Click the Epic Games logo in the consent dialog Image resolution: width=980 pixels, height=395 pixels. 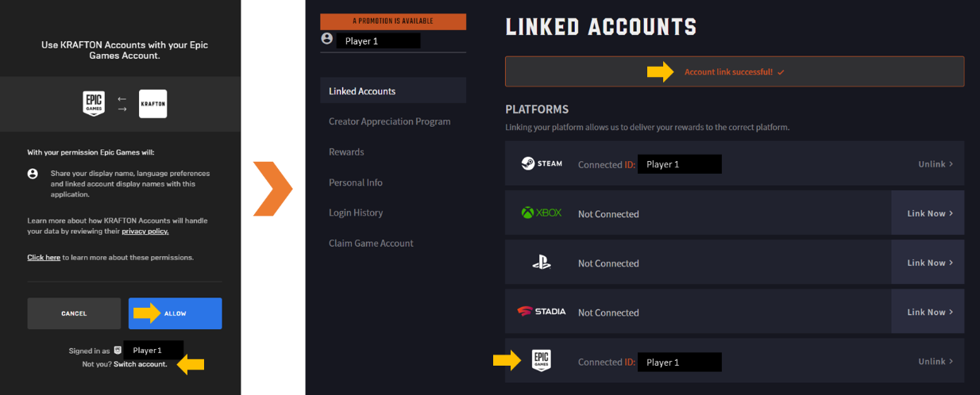coord(94,104)
